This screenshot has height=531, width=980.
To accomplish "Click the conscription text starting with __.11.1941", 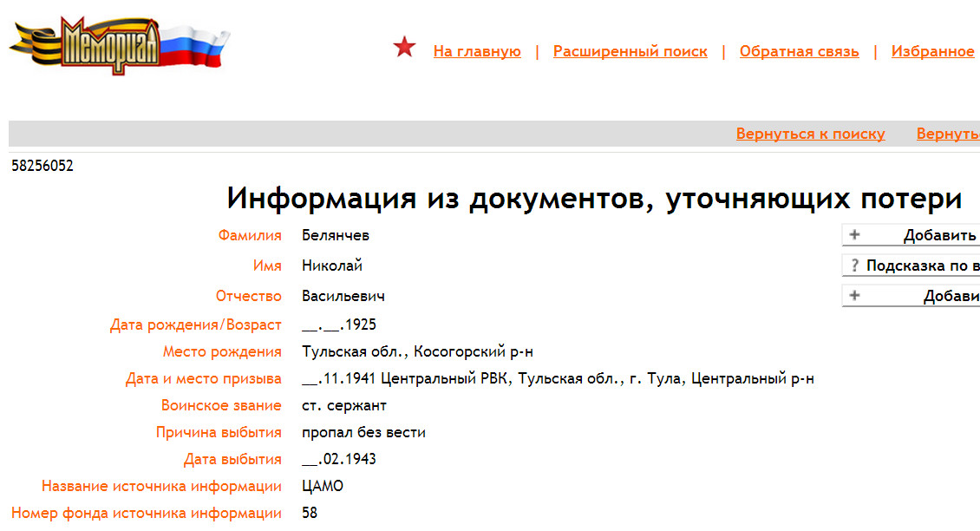I will 558,378.
